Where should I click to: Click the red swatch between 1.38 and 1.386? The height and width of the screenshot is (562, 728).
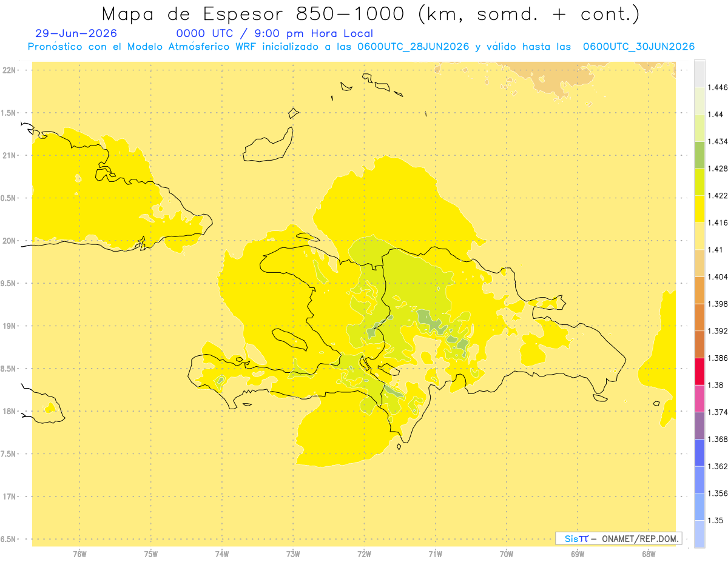click(x=699, y=371)
